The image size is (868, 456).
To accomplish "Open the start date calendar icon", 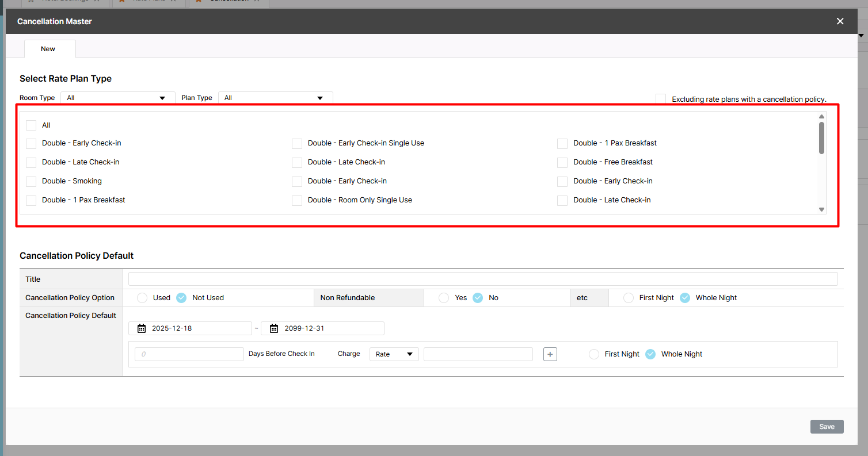I will [x=142, y=328].
